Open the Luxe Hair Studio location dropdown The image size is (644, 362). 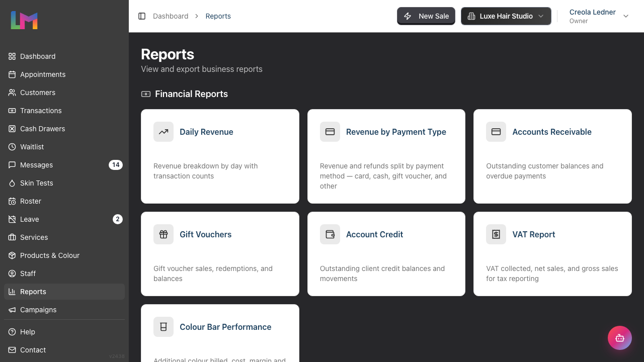pos(506,16)
